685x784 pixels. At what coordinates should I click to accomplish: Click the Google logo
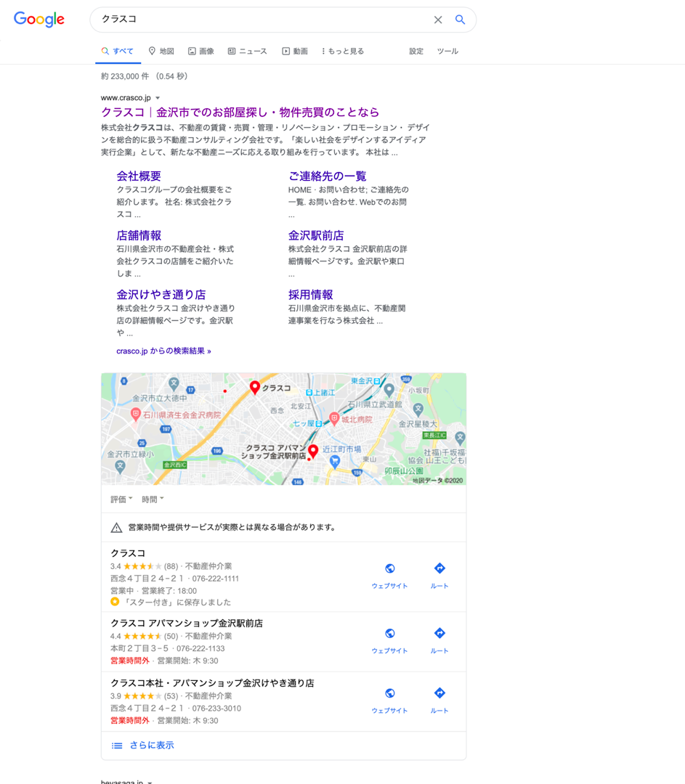tap(39, 19)
